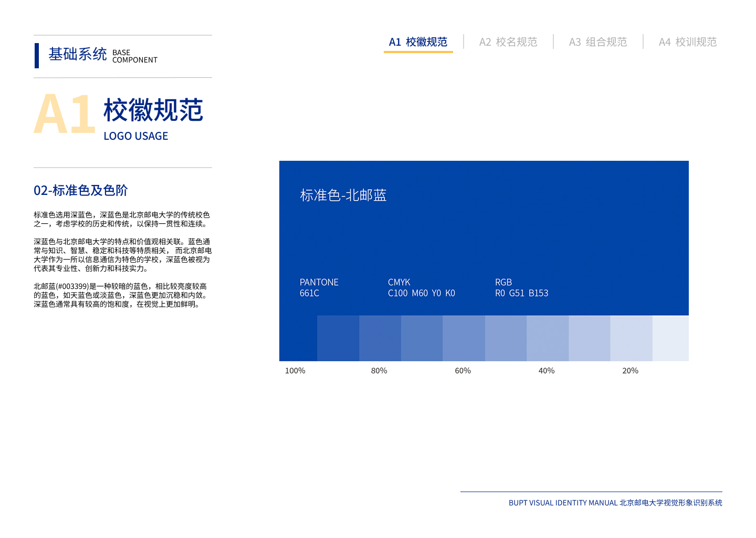Choose the 40% tint swatch
Image resolution: width=756 pixels, height=538 pixels.
tap(548, 338)
